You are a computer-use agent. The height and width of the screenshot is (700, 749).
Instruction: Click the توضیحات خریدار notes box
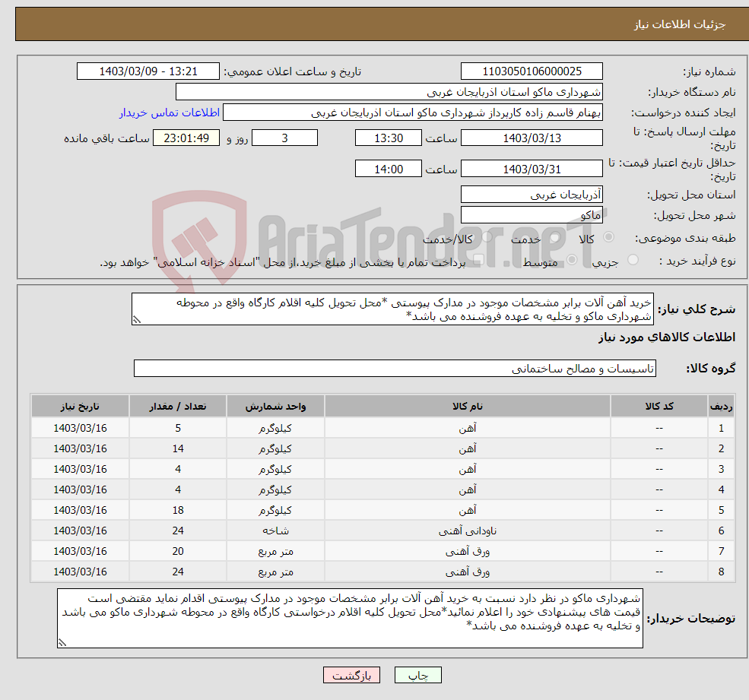pos(350,619)
